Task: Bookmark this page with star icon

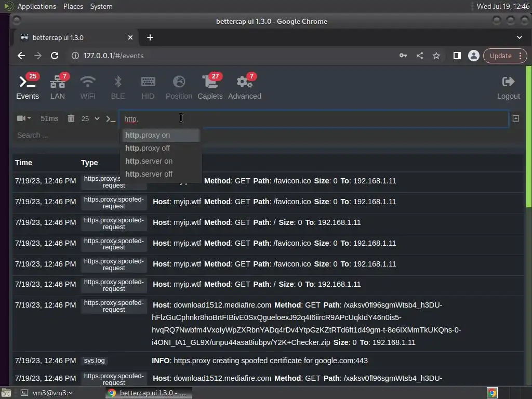Action: tap(436, 56)
